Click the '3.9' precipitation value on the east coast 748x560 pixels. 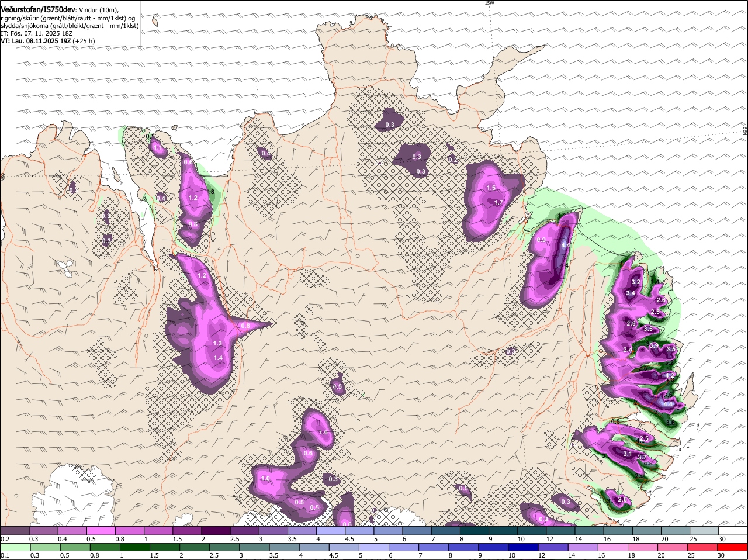click(654, 346)
